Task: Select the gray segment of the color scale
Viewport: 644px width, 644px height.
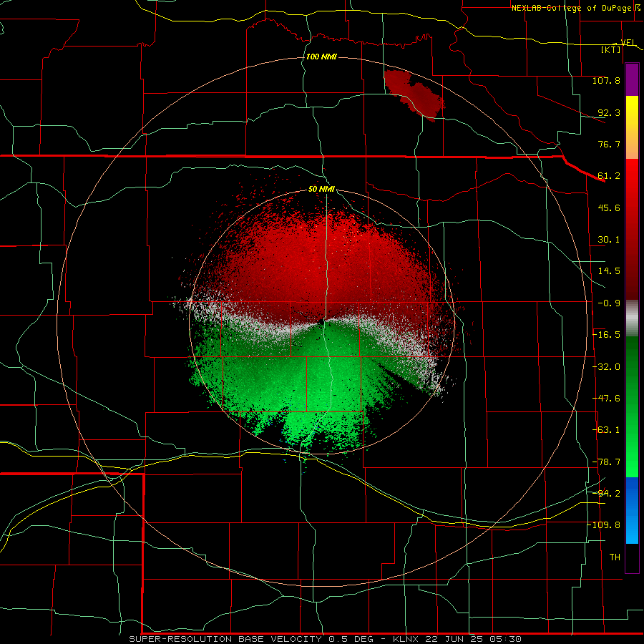Action: click(x=632, y=318)
